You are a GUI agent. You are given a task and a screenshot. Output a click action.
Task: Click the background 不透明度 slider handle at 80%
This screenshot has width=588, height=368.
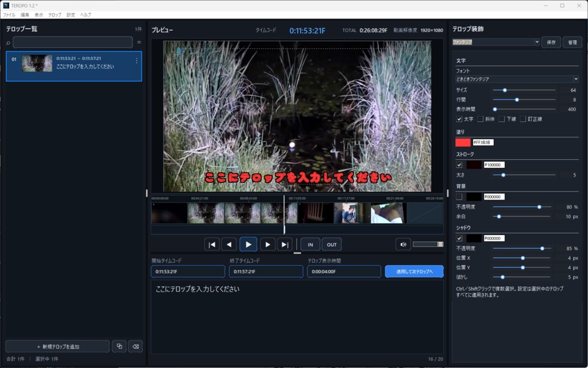click(x=539, y=207)
